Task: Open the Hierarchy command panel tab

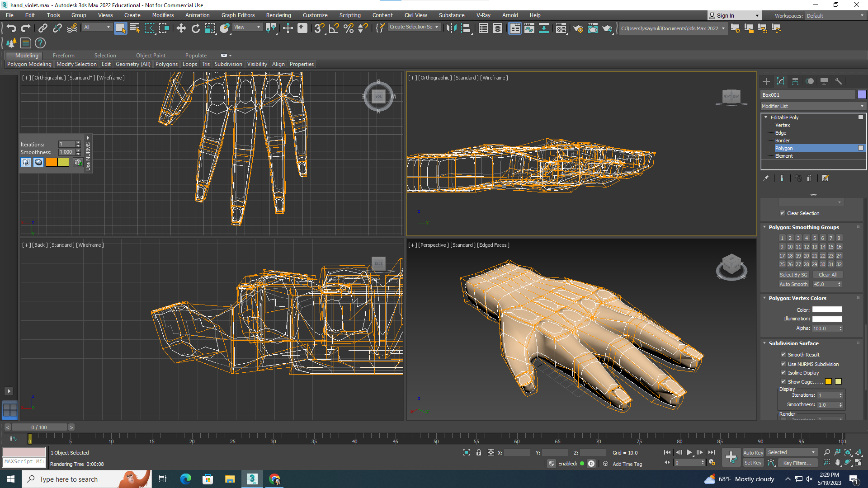Action: (795, 81)
